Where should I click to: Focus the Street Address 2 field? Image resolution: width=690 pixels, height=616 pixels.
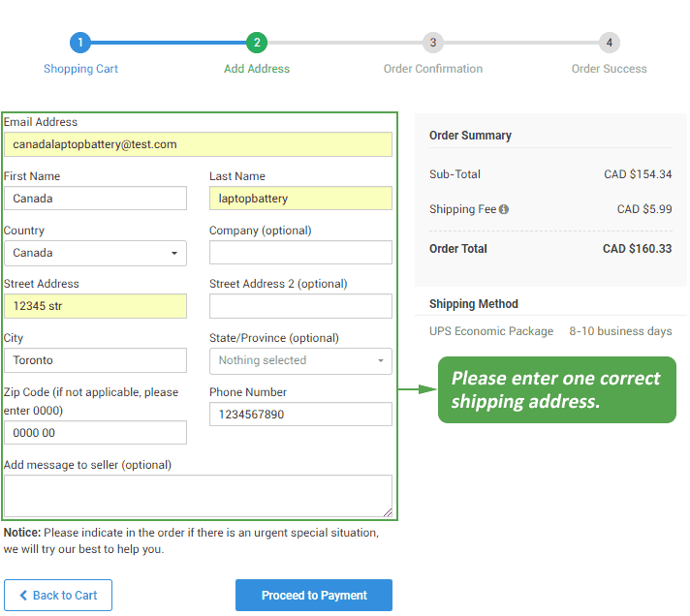300,306
